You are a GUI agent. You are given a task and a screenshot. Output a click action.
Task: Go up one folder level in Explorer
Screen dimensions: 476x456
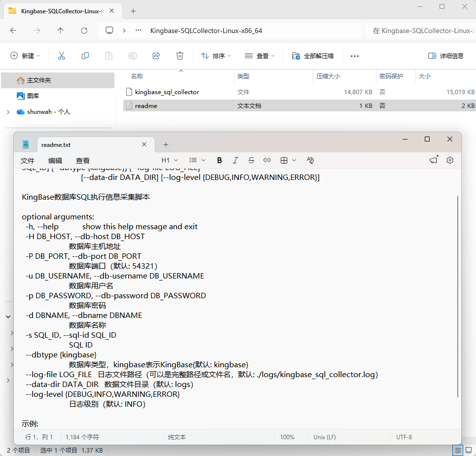pos(61,31)
